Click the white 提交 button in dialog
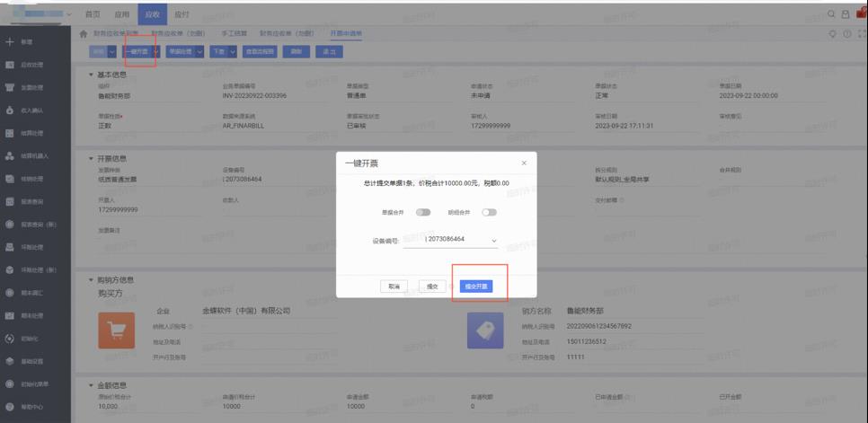This screenshot has width=868, height=423. click(x=432, y=286)
